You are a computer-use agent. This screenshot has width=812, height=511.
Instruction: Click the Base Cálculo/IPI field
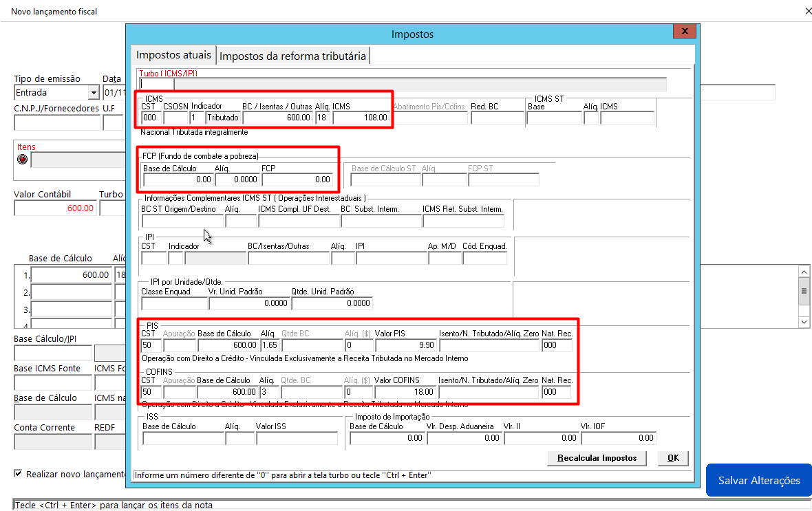click(x=53, y=353)
